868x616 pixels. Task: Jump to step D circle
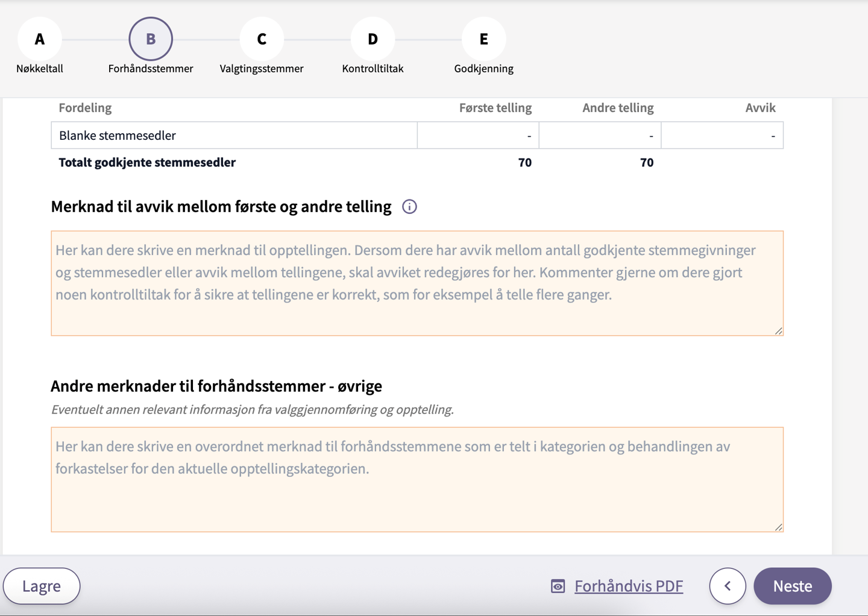click(x=373, y=39)
